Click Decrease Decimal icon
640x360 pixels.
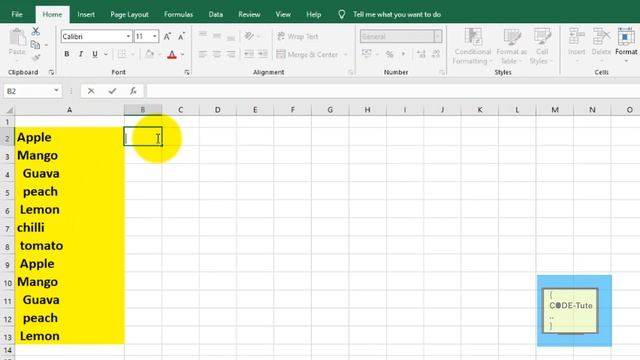[x=436, y=54]
